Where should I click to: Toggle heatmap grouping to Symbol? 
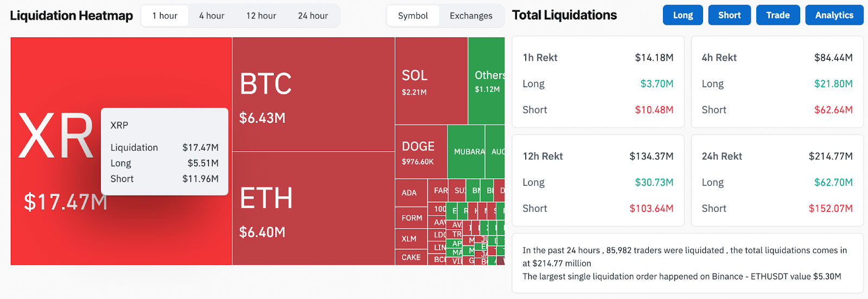pyautogui.click(x=413, y=16)
